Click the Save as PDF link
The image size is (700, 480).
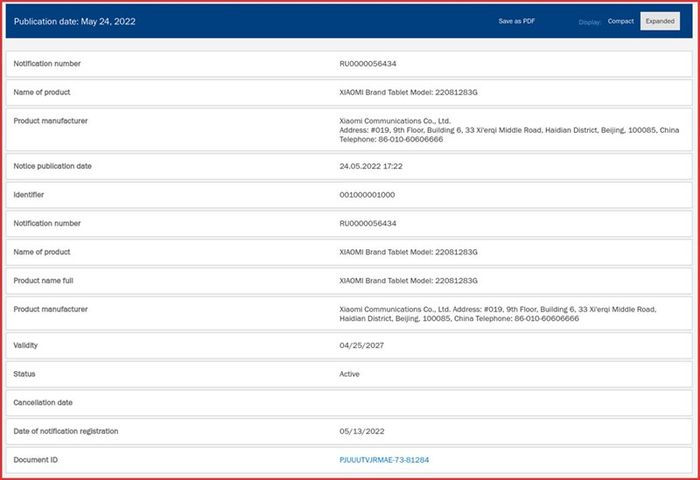517,21
